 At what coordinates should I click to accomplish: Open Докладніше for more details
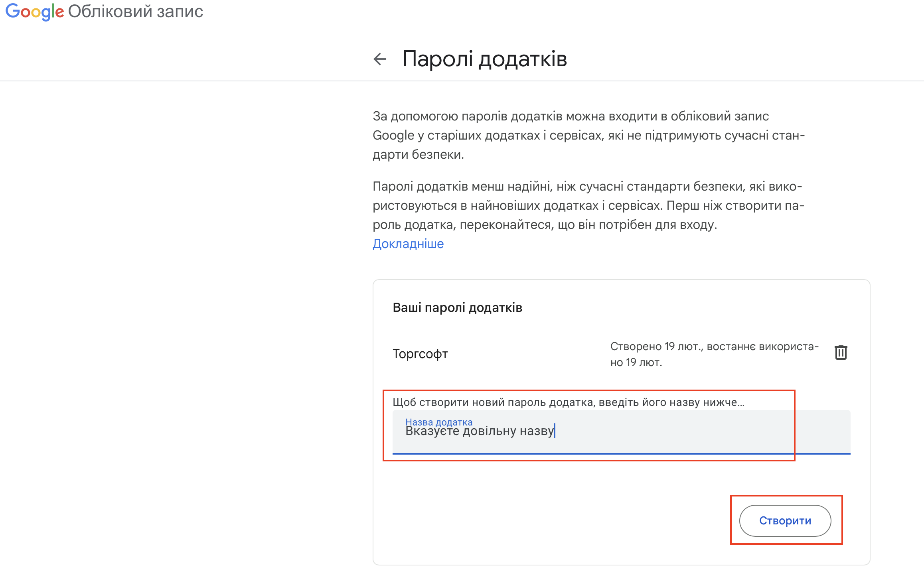(x=408, y=244)
